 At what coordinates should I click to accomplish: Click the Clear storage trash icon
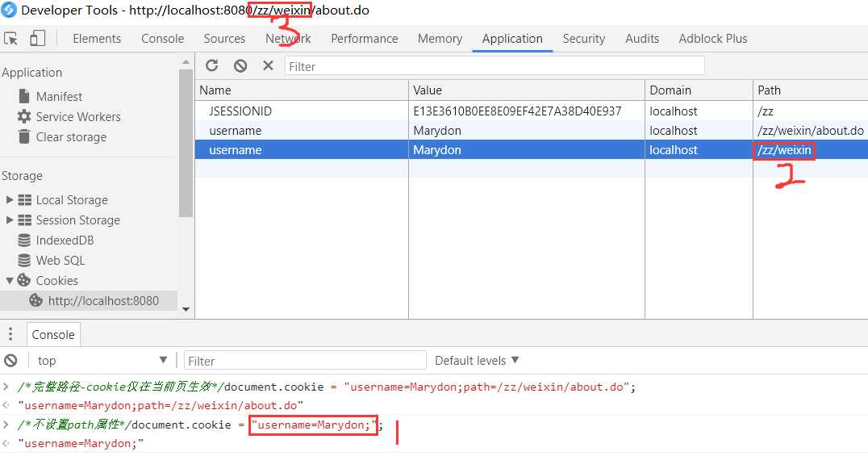coord(24,136)
